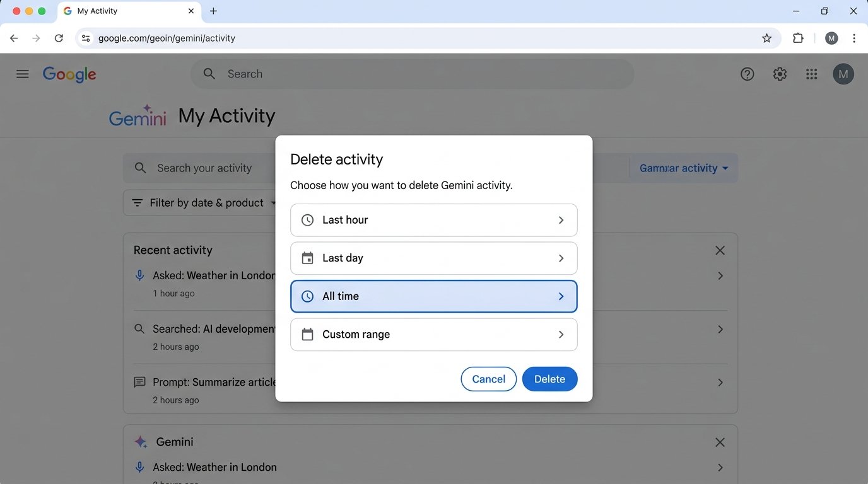Viewport: 868px width, 484px height.
Task: Confirm with the Delete button
Action: point(550,379)
